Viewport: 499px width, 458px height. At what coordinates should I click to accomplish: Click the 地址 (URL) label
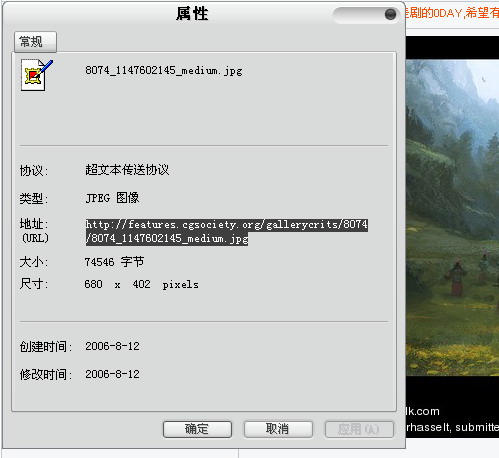point(34,231)
